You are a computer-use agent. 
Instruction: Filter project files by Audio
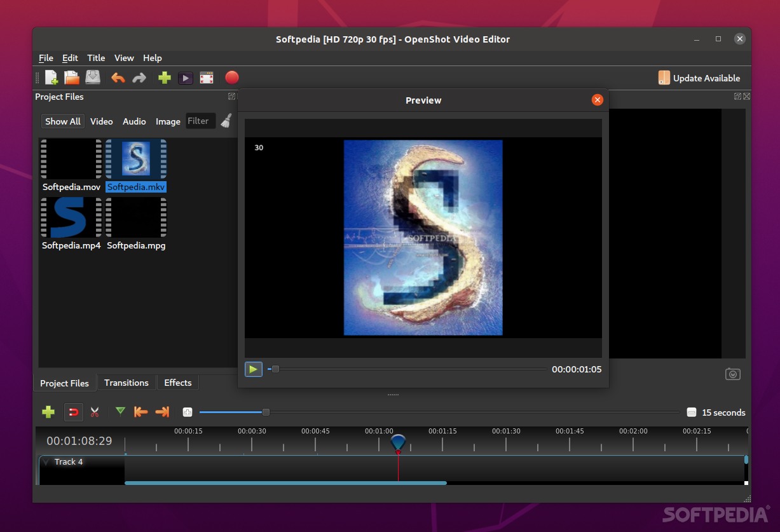click(x=134, y=121)
